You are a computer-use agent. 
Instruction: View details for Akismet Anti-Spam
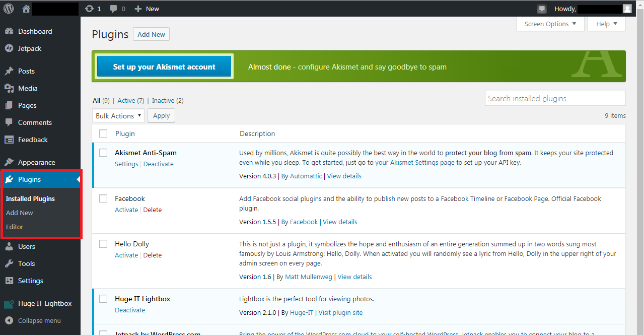tap(344, 176)
